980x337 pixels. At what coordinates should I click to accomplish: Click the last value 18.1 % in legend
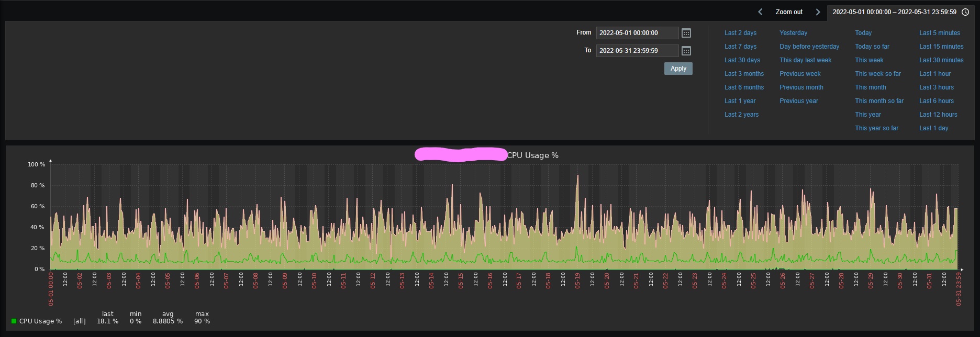pos(107,321)
